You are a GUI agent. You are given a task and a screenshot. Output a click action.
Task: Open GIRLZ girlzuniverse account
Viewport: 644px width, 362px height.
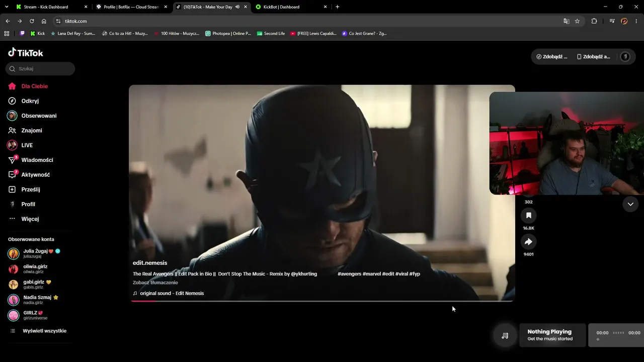point(28,315)
